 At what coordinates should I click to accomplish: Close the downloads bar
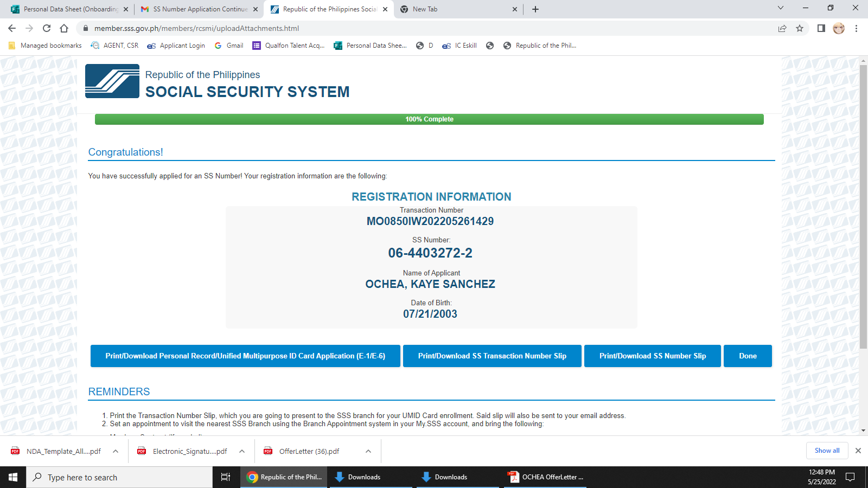click(858, 451)
